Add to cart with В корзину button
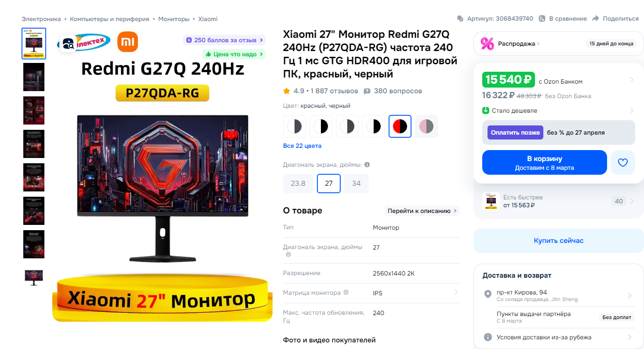Image resolution: width=644 pixels, height=349 pixels. [545, 162]
